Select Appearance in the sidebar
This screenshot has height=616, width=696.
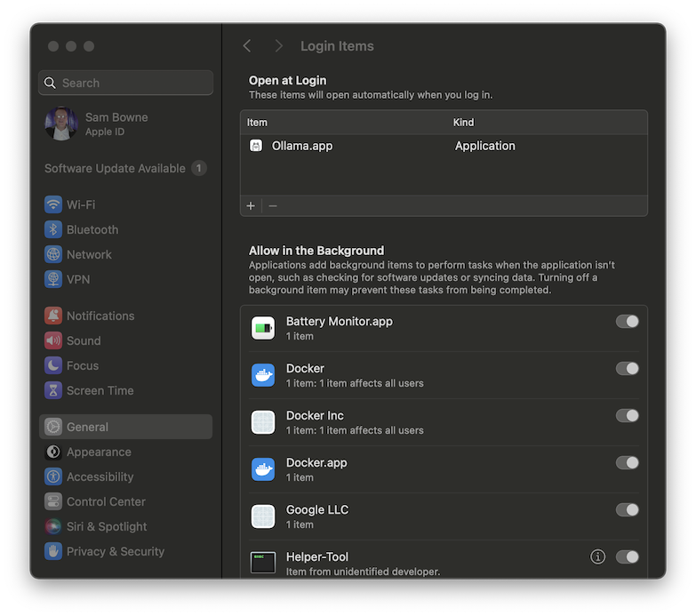(98, 452)
